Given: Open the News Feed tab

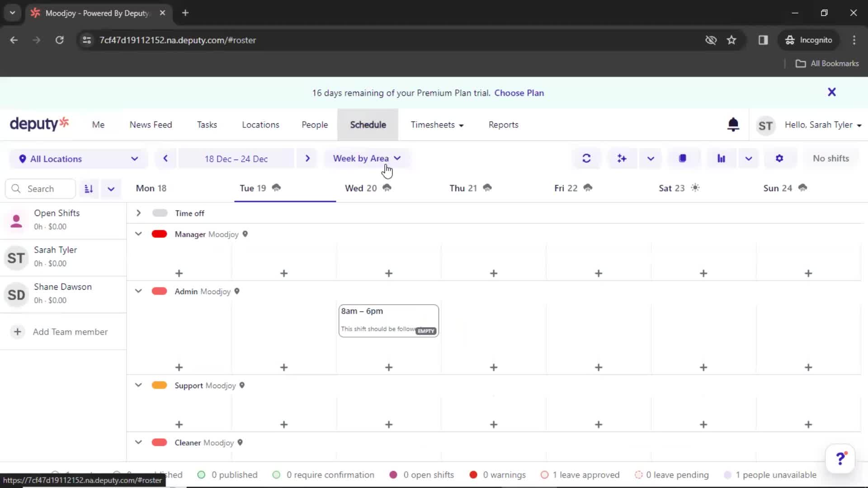Looking at the screenshot, I should coord(151,125).
